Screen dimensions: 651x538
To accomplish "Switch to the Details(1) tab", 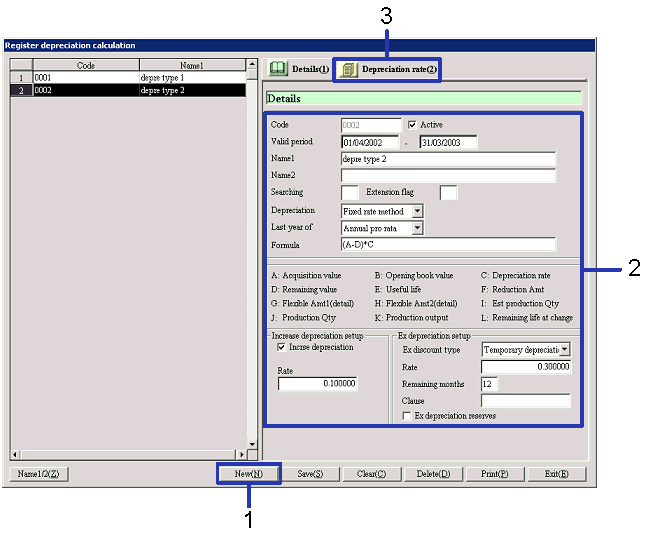I will [297, 69].
